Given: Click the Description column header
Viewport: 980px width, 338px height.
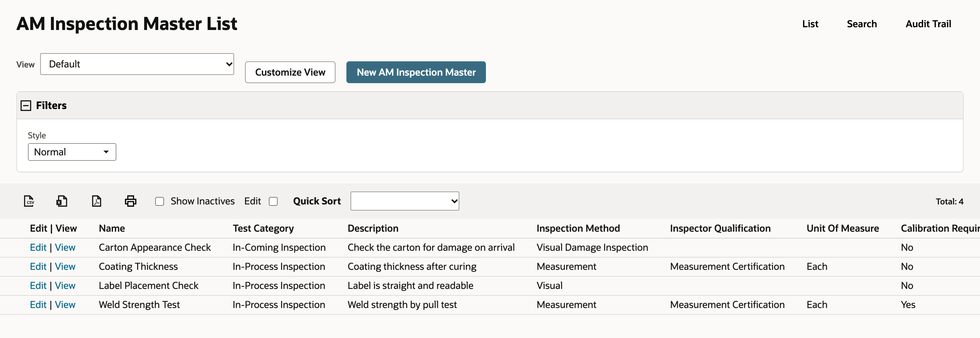Looking at the screenshot, I should [x=373, y=228].
